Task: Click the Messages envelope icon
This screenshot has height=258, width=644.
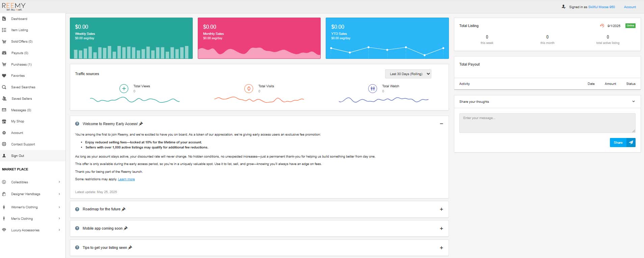Action: click(x=4, y=110)
